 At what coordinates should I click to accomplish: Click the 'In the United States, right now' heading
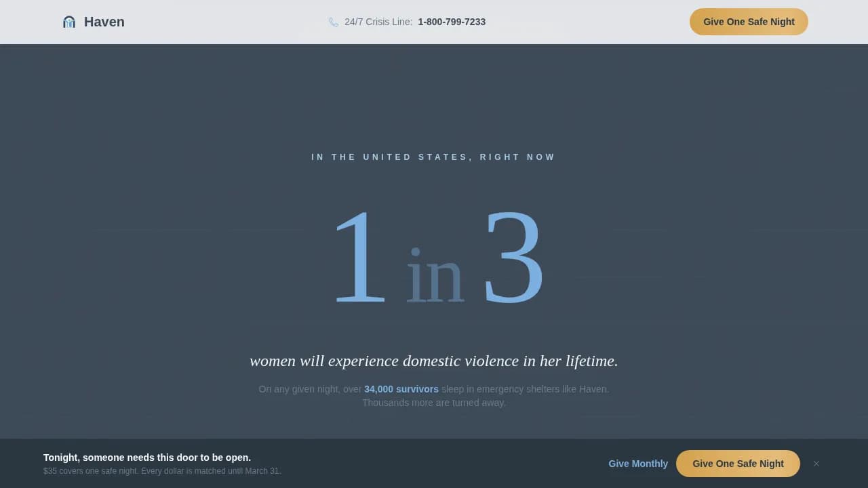[433, 157]
